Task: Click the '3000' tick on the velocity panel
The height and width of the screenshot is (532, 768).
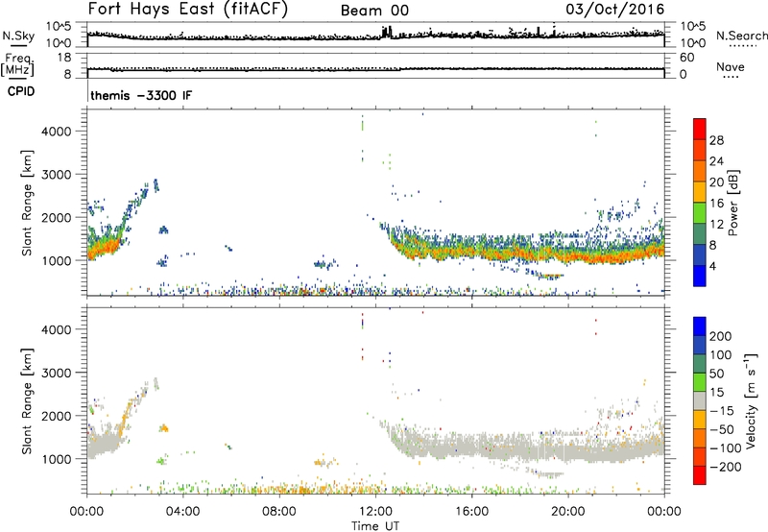Action: pyautogui.click(x=57, y=373)
